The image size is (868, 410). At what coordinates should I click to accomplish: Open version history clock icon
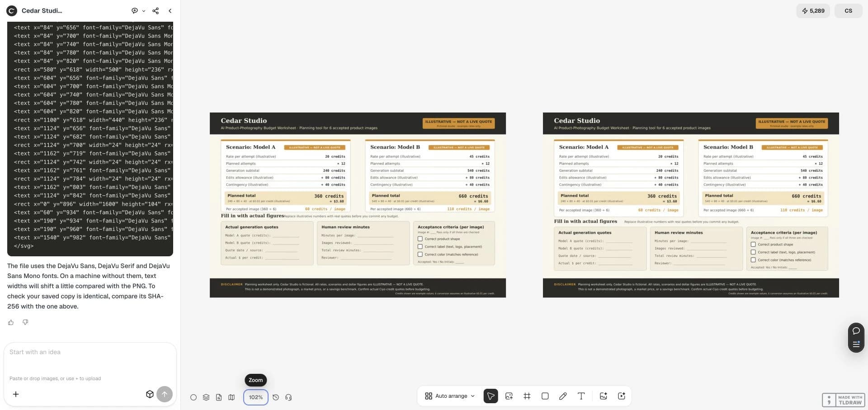pyautogui.click(x=276, y=397)
